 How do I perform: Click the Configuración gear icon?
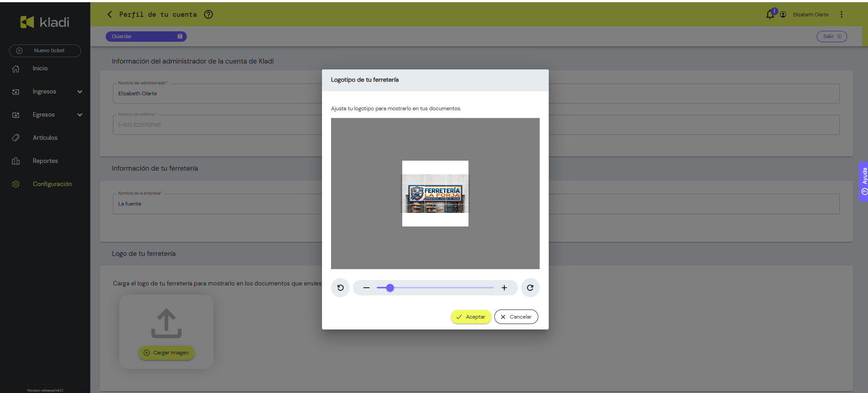point(16,184)
